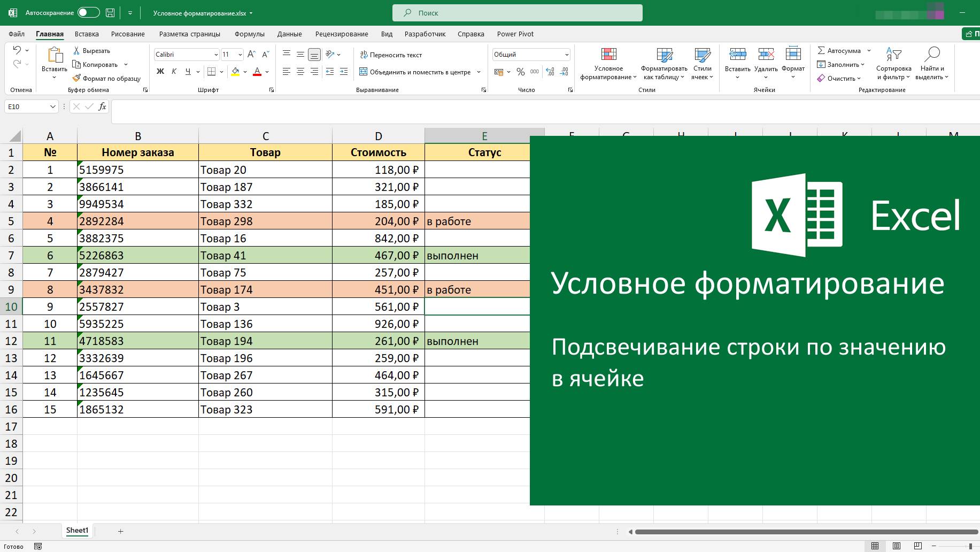
Task: Toggle center text horizontally
Action: tap(300, 71)
